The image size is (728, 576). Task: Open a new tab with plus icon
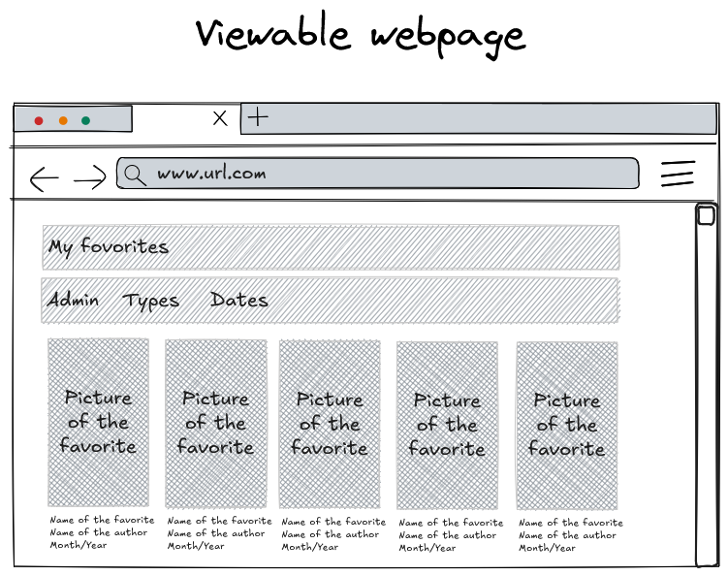point(257,118)
